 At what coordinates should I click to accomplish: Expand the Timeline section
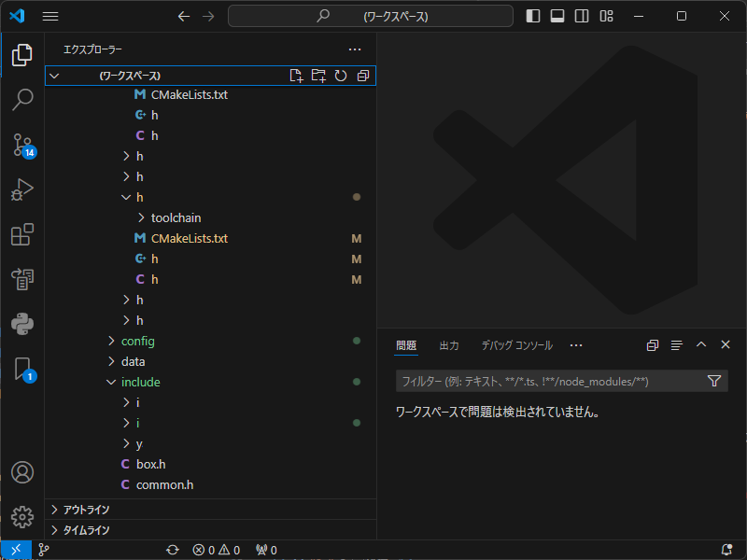211,530
